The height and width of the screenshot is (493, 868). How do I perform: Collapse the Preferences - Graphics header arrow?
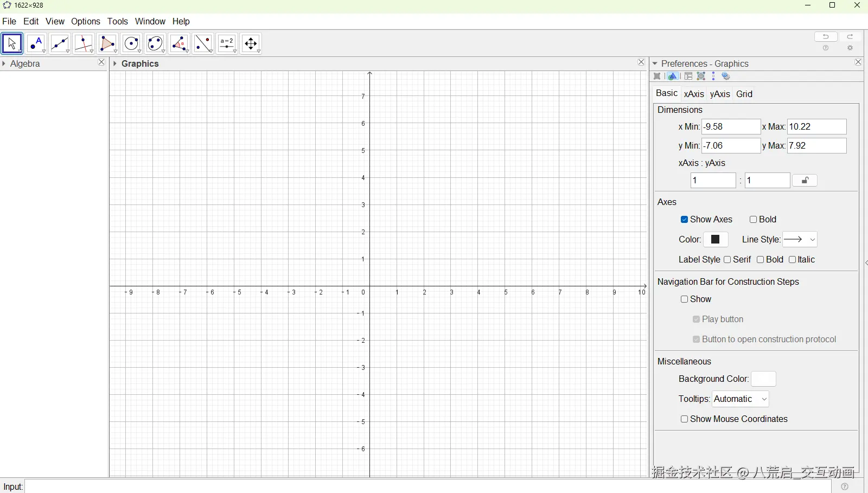click(655, 63)
